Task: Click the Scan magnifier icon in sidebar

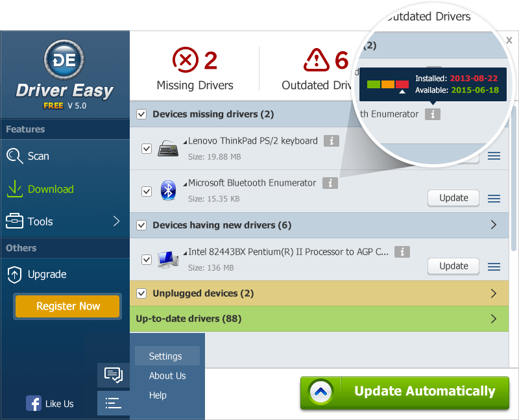Action: pos(15,156)
